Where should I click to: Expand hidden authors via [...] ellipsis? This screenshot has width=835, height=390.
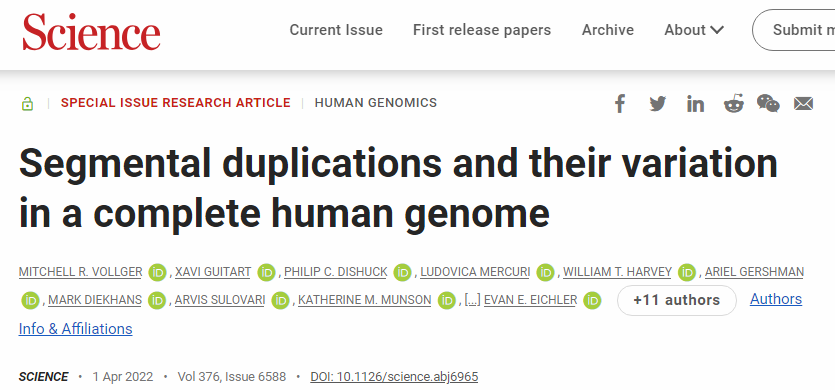[x=472, y=300]
